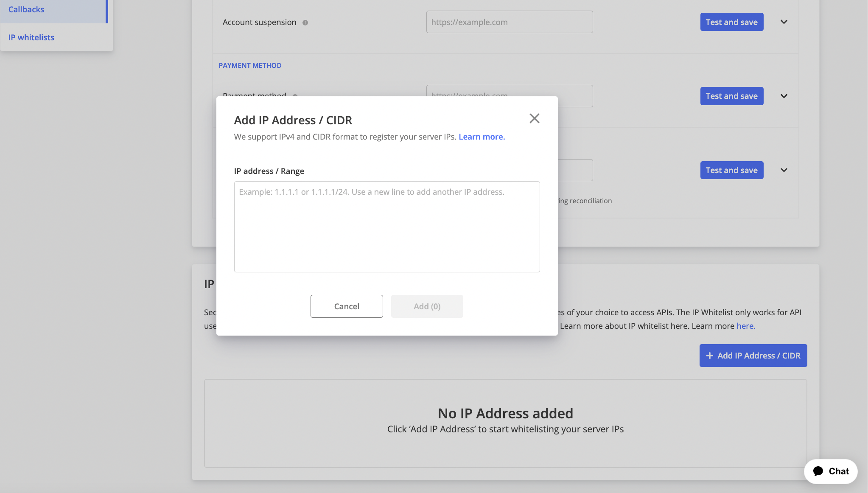The width and height of the screenshot is (868, 493).
Task: Toggle the Add (0) button state
Action: click(427, 306)
